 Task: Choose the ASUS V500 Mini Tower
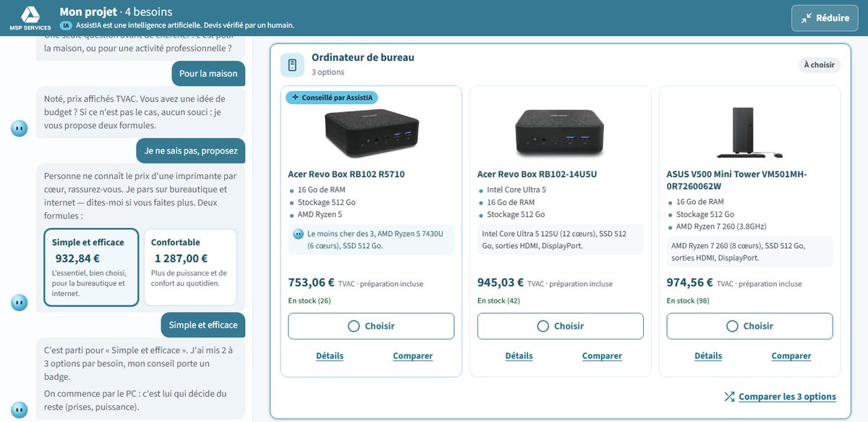749,326
